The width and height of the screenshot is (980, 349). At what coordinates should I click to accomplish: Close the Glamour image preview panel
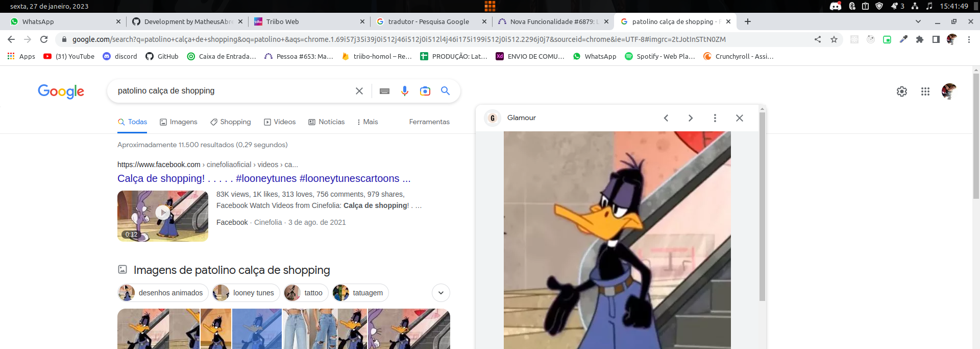pos(740,118)
